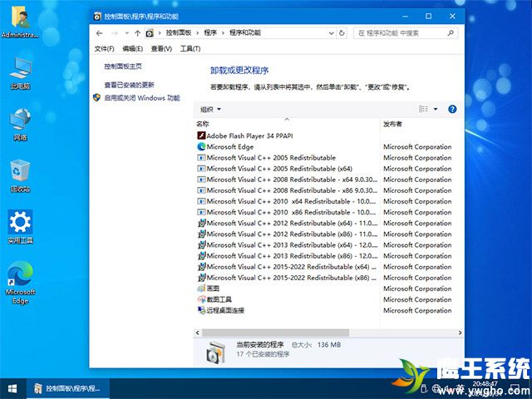Click the change view layout icon
The image size is (532, 399).
click(423, 109)
